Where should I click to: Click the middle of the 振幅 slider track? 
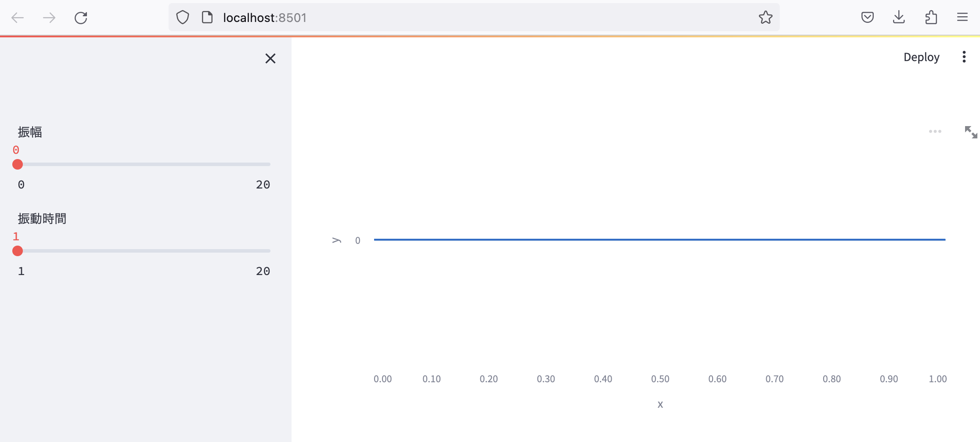coord(144,164)
